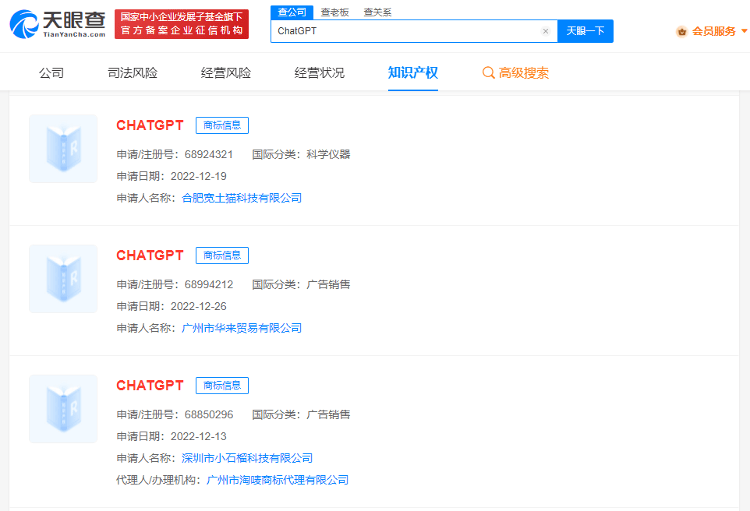
Task: Click the application date 2022-12-19
Action: [x=199, y=176]
